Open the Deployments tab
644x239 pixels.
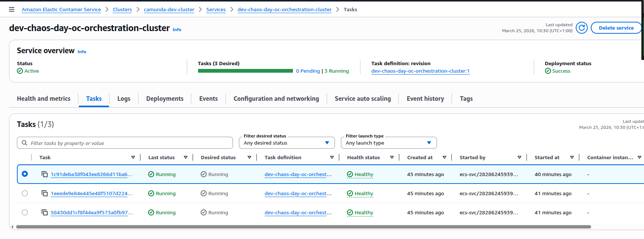click(x=165, y=99)
